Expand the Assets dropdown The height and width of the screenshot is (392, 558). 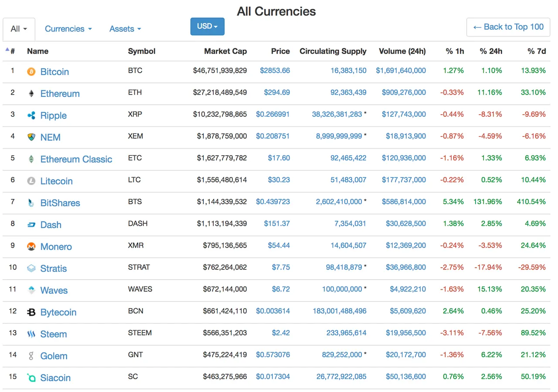point(125,29)
